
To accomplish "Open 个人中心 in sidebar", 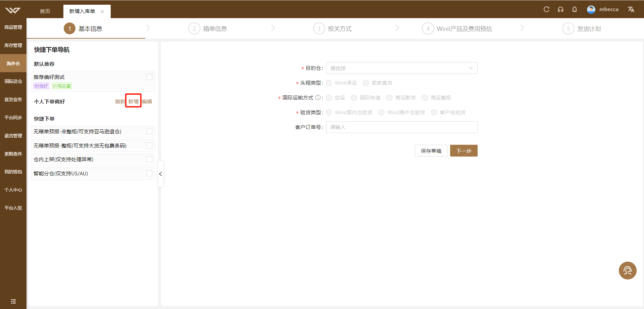I will click(13, 190).
